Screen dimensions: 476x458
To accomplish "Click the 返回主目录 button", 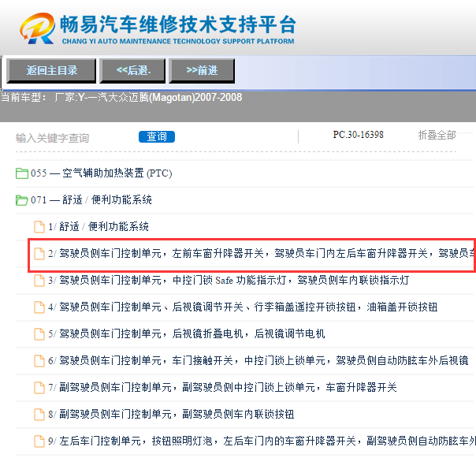I will click(x=51, y=71).
